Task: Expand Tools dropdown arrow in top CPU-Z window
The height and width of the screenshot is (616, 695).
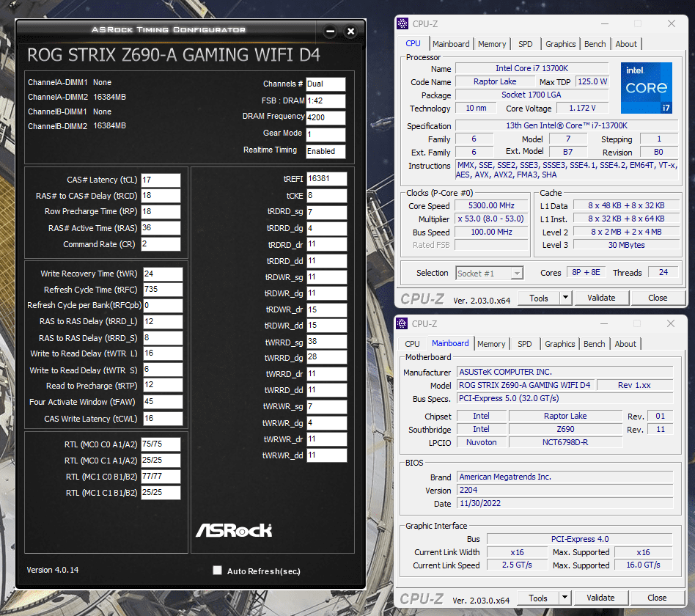Action: (565, 298)
